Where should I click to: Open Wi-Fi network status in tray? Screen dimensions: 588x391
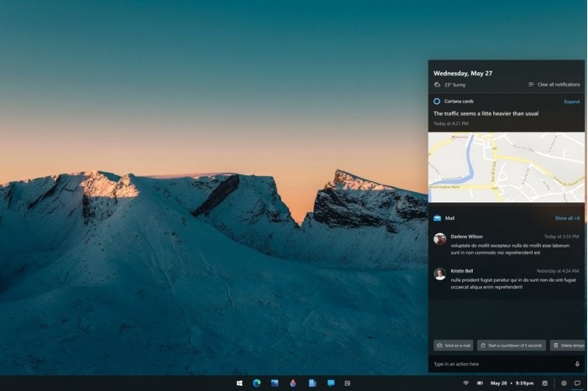(x=466, y=383)
